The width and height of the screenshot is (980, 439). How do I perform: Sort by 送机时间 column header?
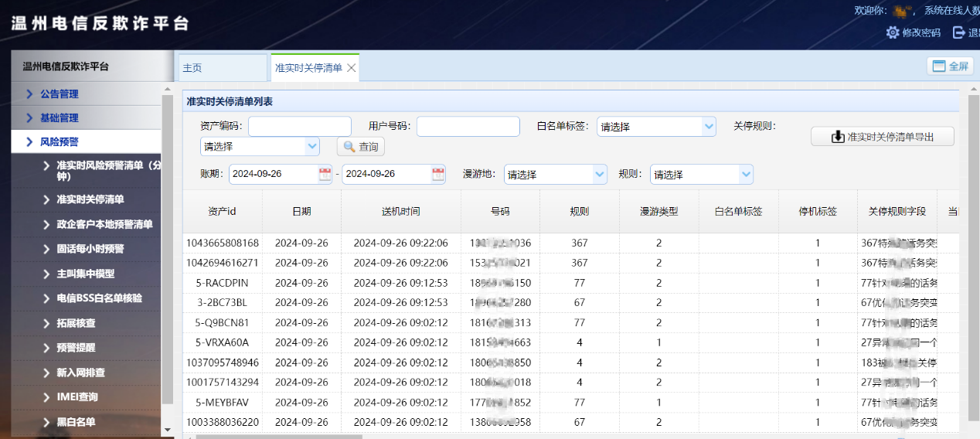401,211
